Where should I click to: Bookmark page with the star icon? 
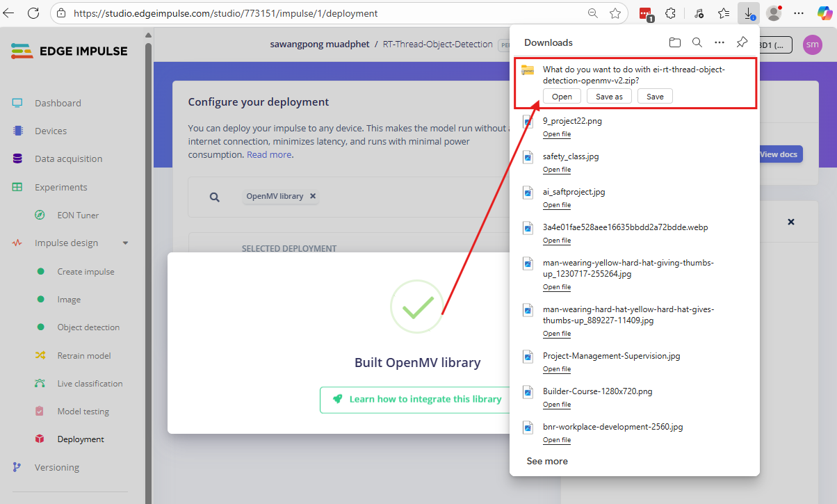615,13
